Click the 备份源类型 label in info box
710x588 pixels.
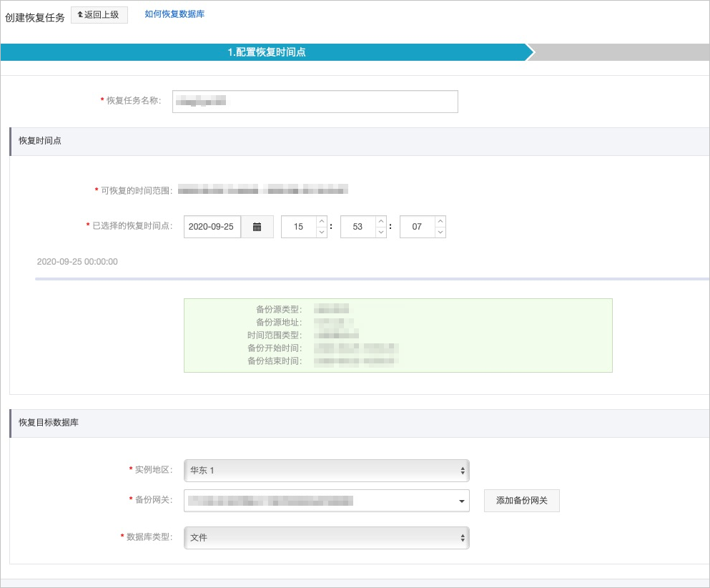pos(278,310)
